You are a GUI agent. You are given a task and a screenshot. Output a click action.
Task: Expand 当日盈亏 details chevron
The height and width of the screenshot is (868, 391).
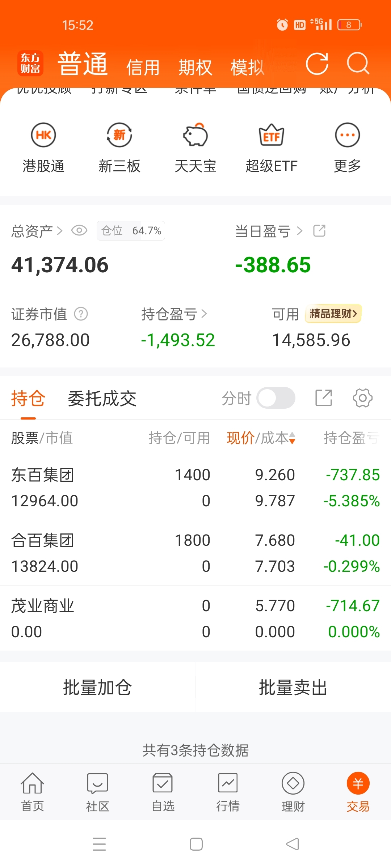coord(299,231)
